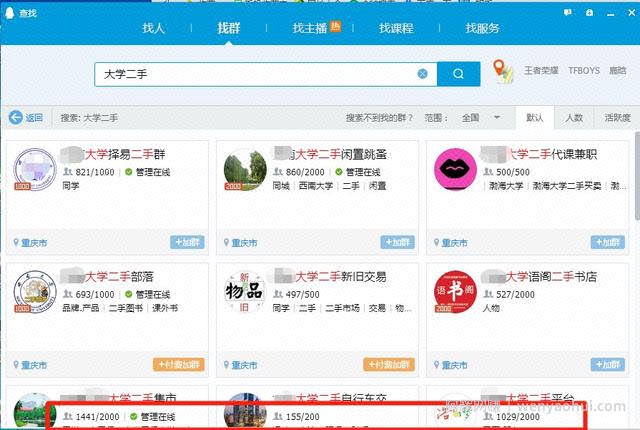Click green check icon in 大学二手部落 card
This screenshot has width=640, height=430.
pyautogui.click(x=129, y=294)
